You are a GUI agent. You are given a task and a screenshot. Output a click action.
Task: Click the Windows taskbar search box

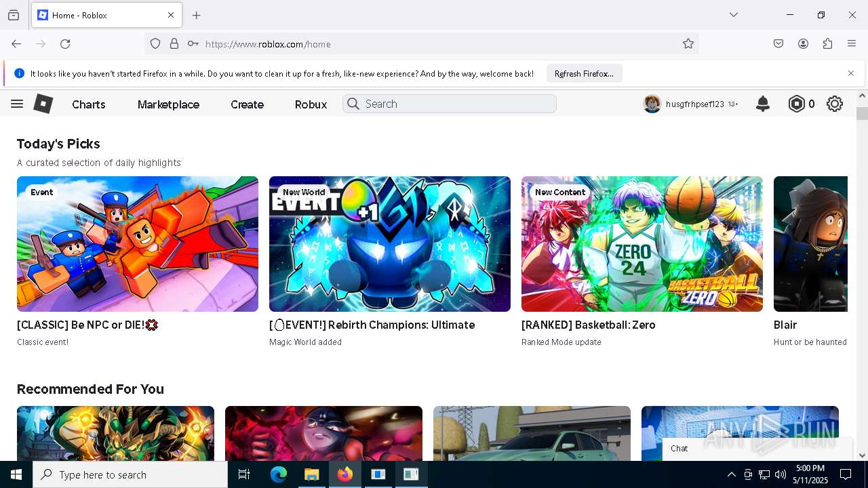[130, 474]
